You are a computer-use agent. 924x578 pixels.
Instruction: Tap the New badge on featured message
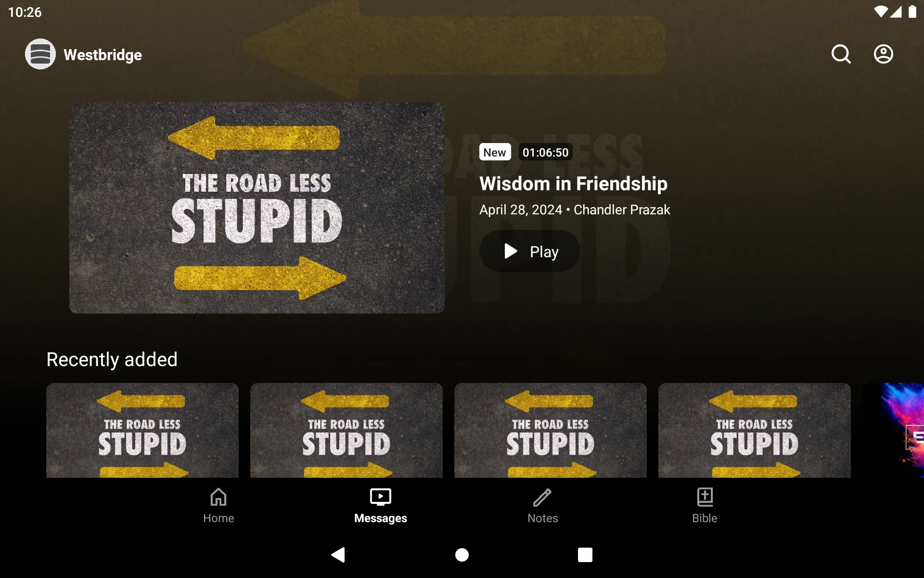(494, 152)
